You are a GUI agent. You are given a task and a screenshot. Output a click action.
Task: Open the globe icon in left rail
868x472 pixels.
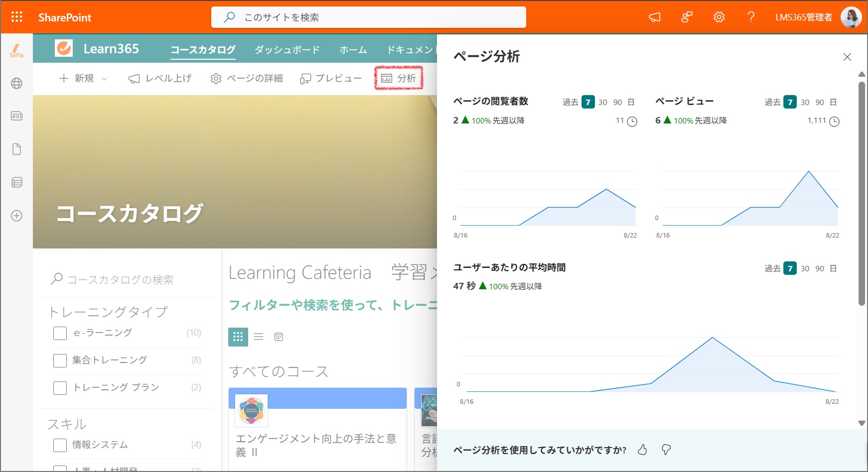pyautogui.click(x=16, y=83)
